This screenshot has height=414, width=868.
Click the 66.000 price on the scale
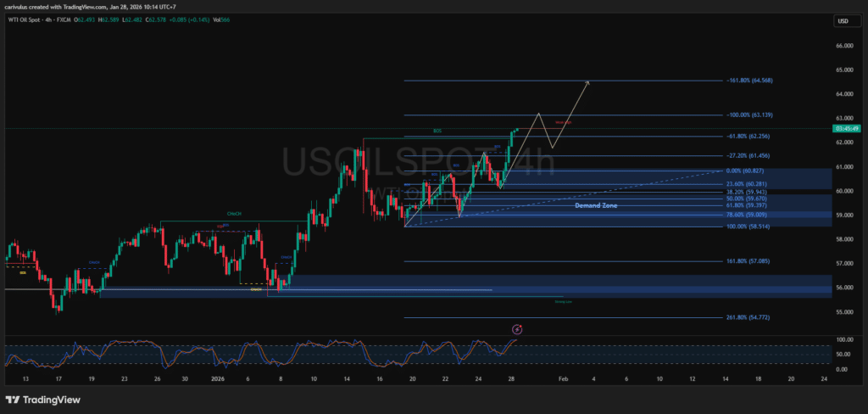point(843,46)
